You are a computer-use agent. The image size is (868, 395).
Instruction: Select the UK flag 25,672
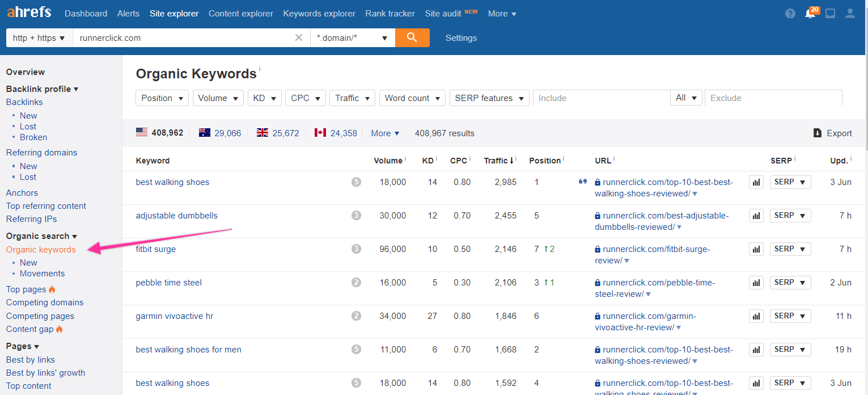tap(278, 133)
